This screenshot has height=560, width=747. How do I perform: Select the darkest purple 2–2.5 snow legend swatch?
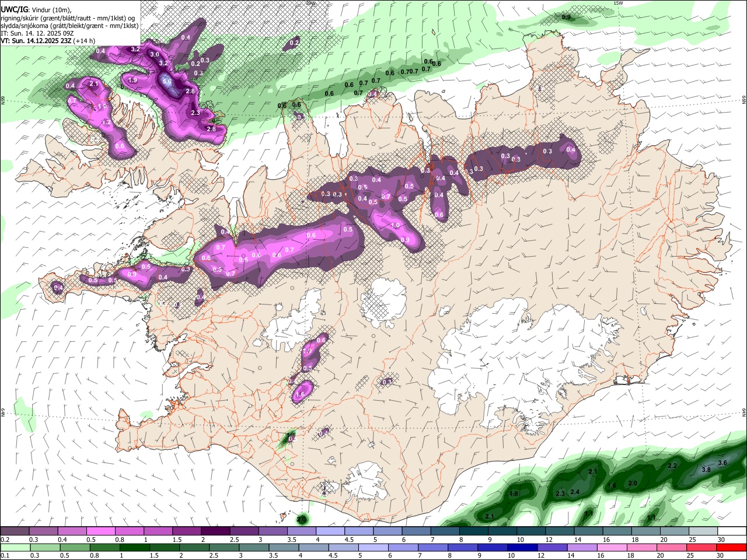point(215,531)
